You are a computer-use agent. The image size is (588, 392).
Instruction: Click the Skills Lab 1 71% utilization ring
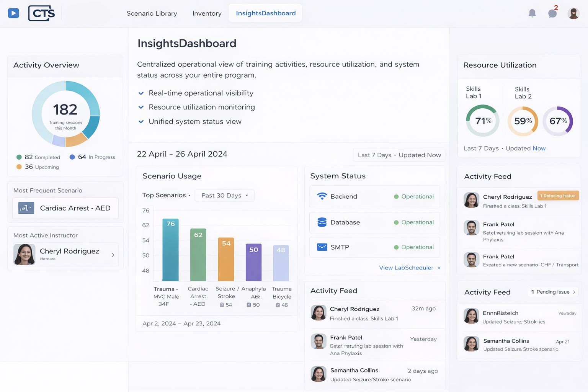coord(483,121)
